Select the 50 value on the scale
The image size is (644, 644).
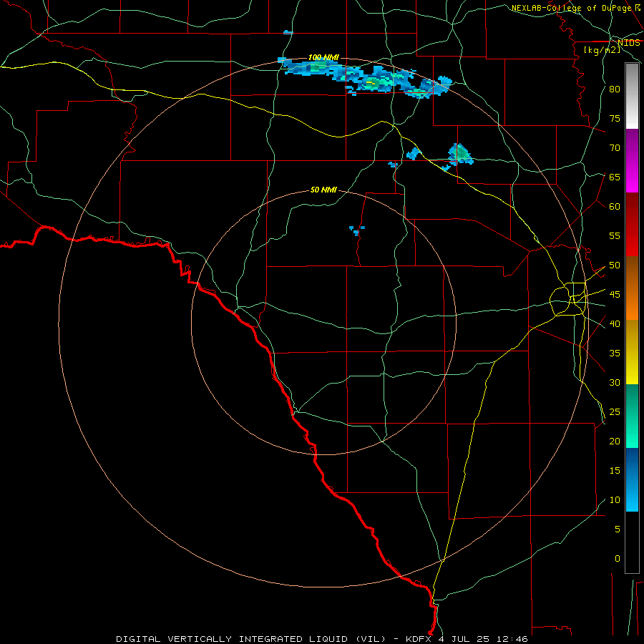(x=615, y=265)
